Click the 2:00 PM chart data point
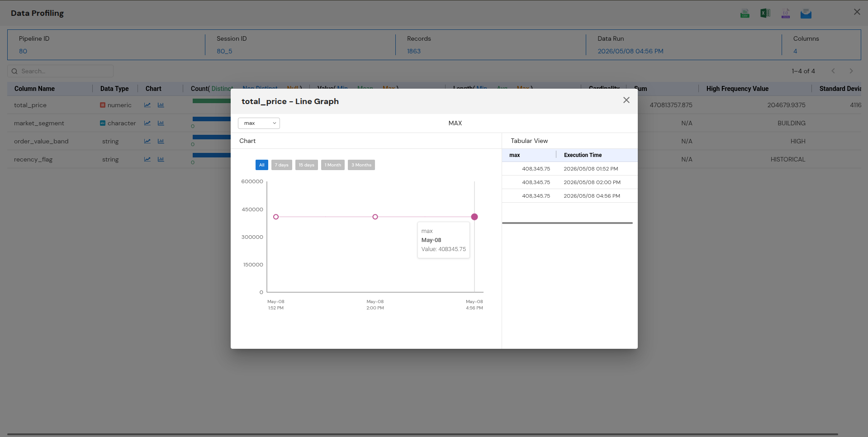This screenshot has width=868, height=437. 375,217
